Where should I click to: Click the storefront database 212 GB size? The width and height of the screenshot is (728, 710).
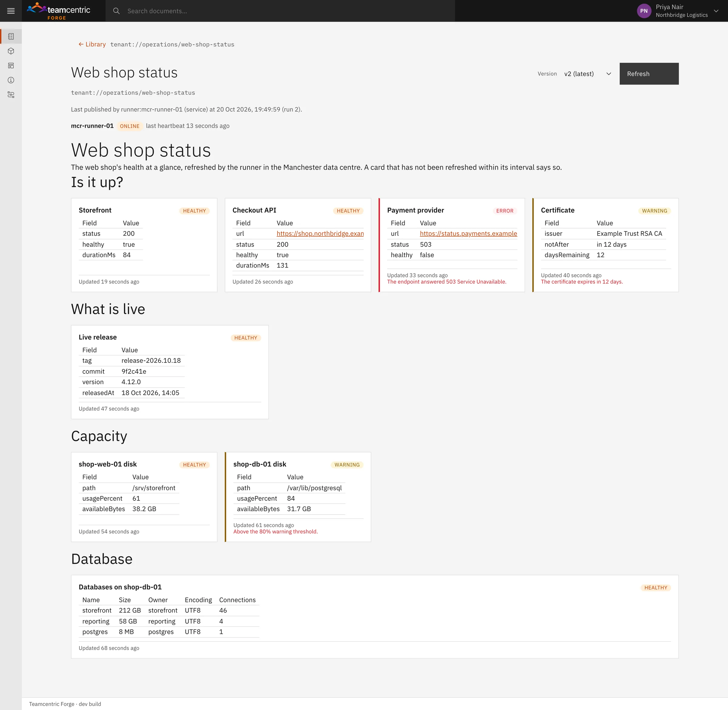pyautogui.click(x=130, y=610)
